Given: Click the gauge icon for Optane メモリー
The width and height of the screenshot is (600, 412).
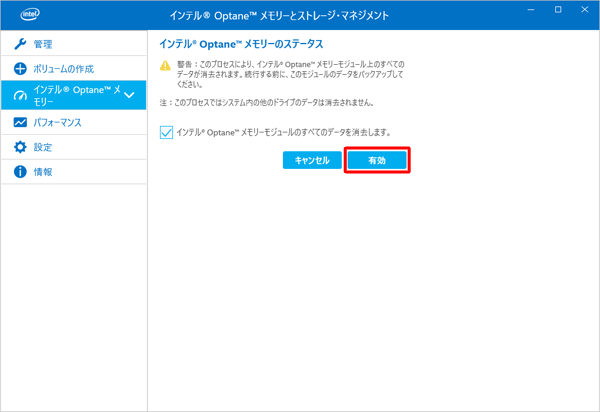Looking at the screenshot, I should coord(20,96).
